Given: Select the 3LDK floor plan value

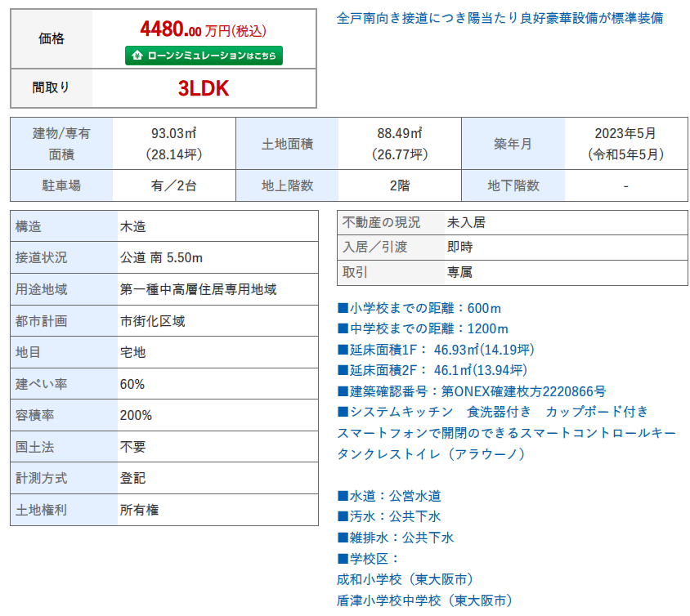Looking at the screenshot, I should (x=204, y=89).
